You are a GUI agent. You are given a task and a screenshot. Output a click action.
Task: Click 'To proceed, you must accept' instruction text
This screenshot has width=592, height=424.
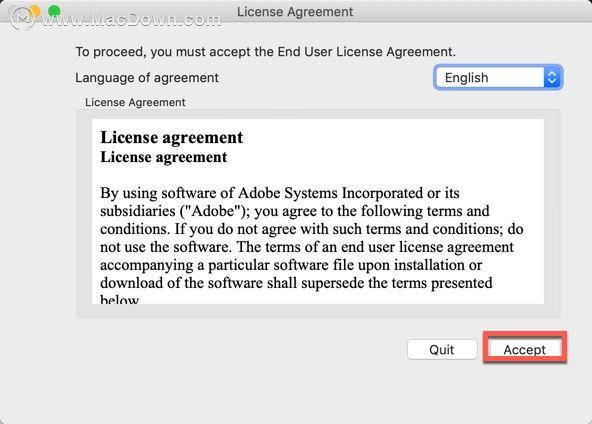265,52
